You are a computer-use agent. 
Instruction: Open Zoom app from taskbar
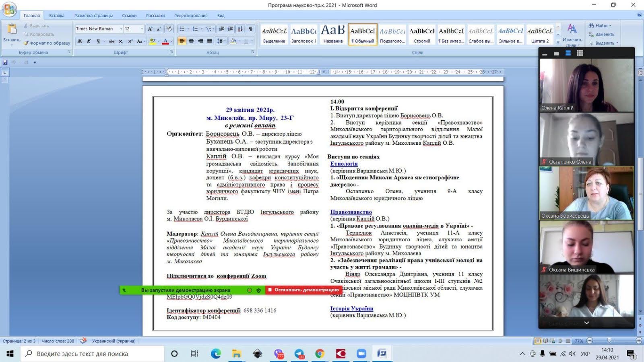click(361, 354)
